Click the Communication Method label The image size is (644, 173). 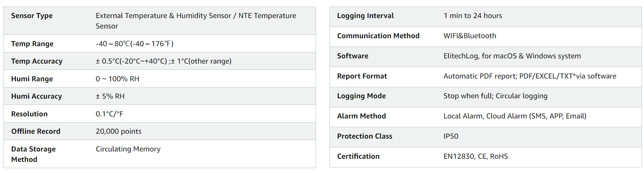coord(378,36)
